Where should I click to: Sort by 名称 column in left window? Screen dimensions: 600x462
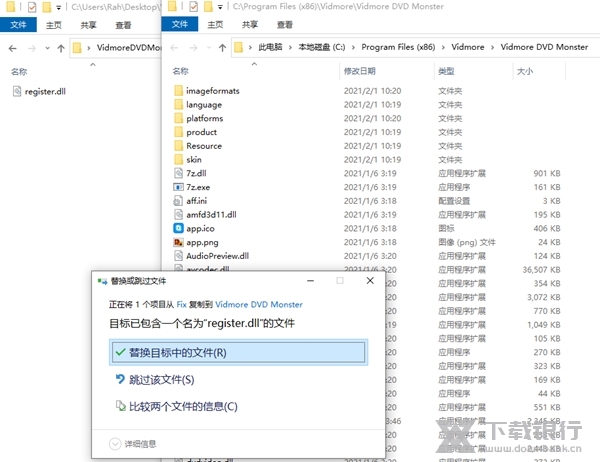19,72
